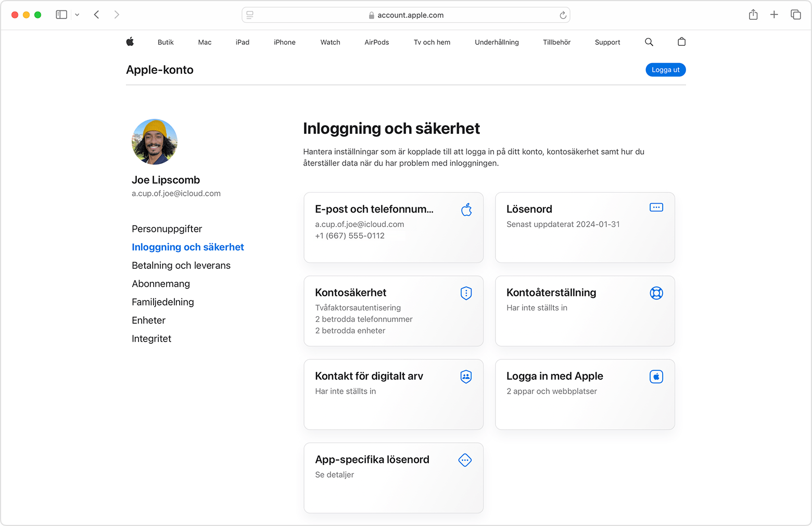
Task: Click the password icon on Lösenord card
Action: 656,207
